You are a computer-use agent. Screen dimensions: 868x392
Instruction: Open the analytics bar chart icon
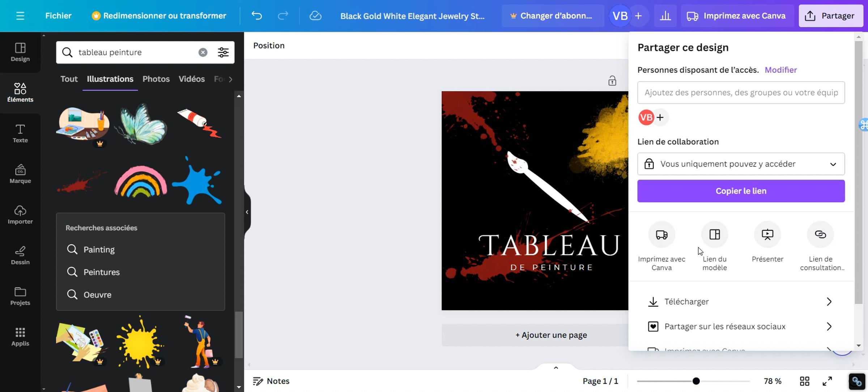click(665, 16)
